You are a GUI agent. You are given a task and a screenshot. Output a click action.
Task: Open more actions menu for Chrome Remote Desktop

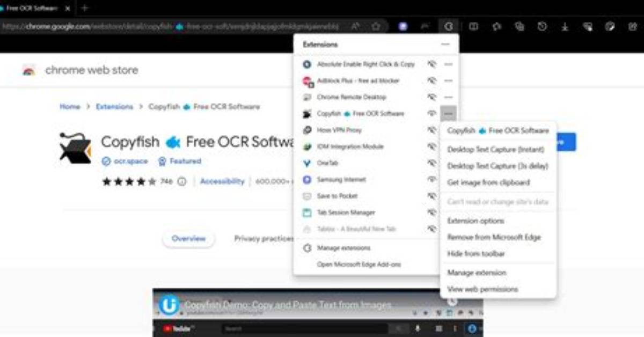click(449, 98)
